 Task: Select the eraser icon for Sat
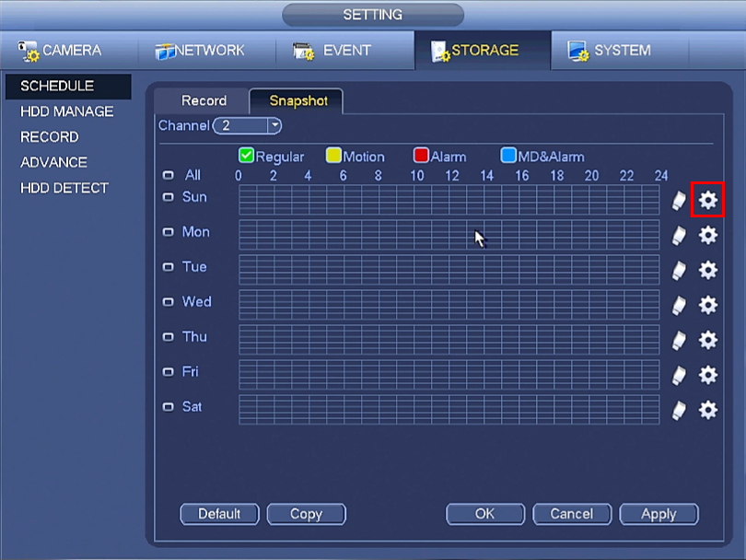coord(679,410)
